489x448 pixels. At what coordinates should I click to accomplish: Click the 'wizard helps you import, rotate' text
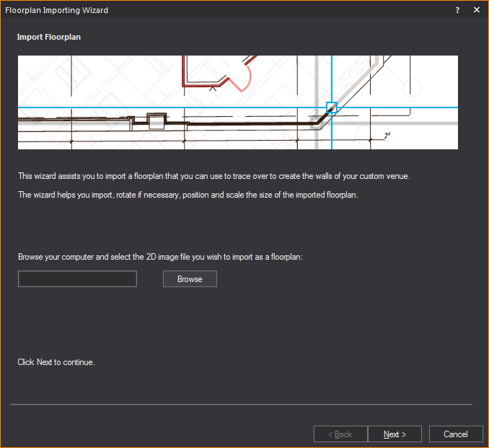point(188,196)
